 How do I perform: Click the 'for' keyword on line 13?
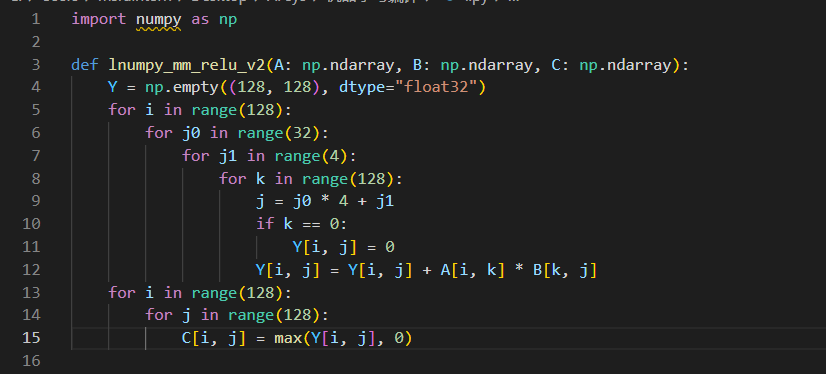point(122,292)
